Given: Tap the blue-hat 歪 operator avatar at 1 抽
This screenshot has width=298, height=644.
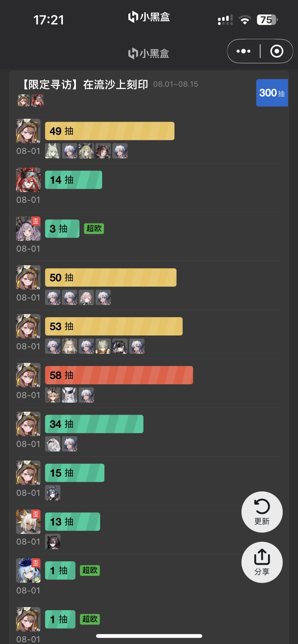Looking at the screenshot, I should [x=28, y=570].
